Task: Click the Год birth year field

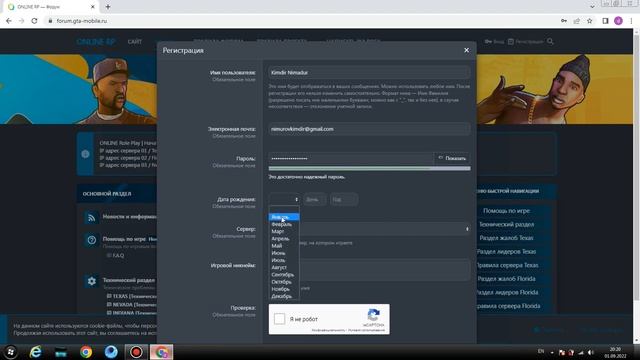Action: 344,200
